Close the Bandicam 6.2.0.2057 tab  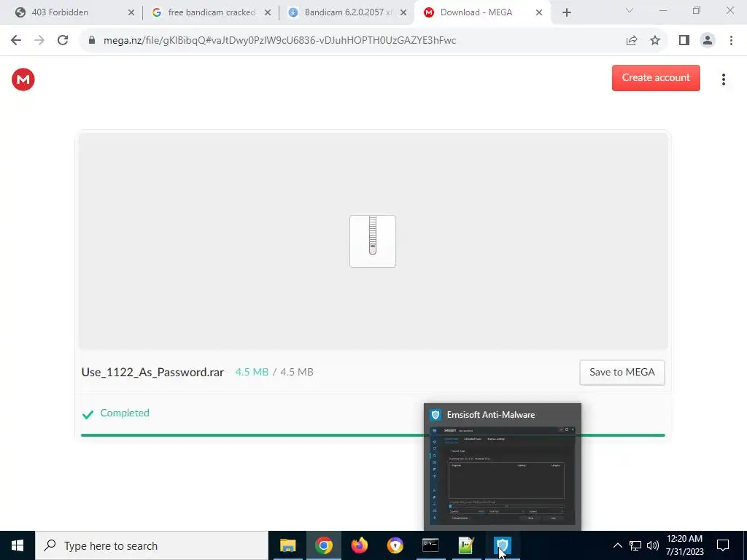click(x=403, y=12)
